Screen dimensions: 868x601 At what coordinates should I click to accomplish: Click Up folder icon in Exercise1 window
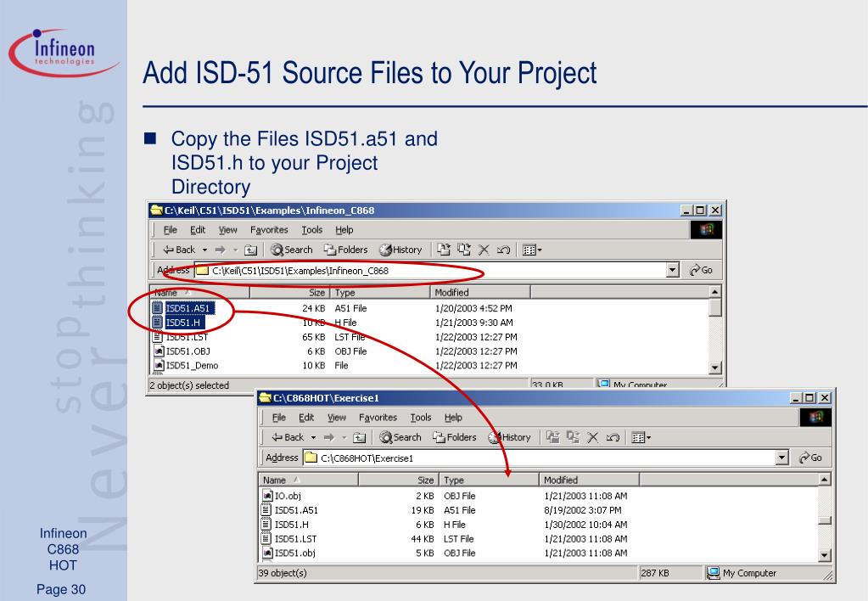359,438
